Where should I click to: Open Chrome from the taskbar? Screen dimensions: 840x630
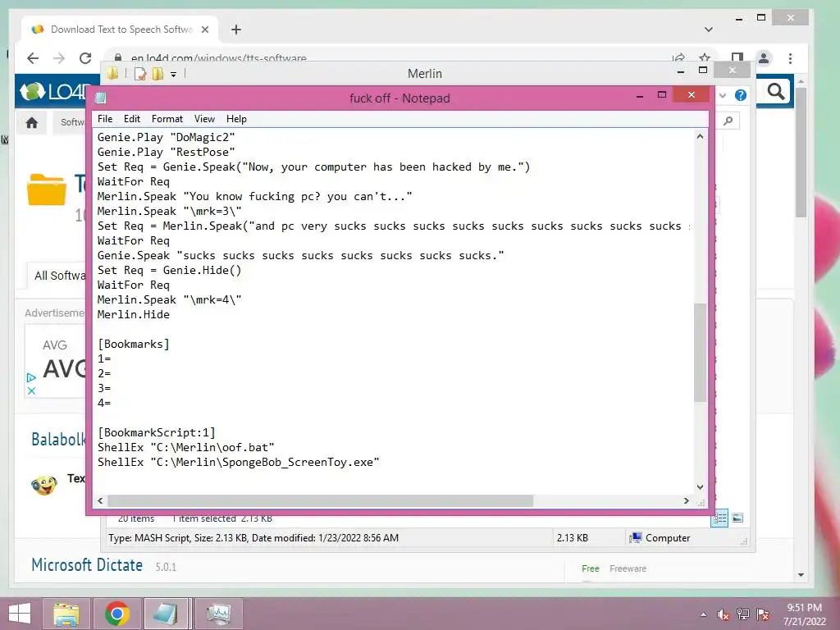click(x=117, y=614)
